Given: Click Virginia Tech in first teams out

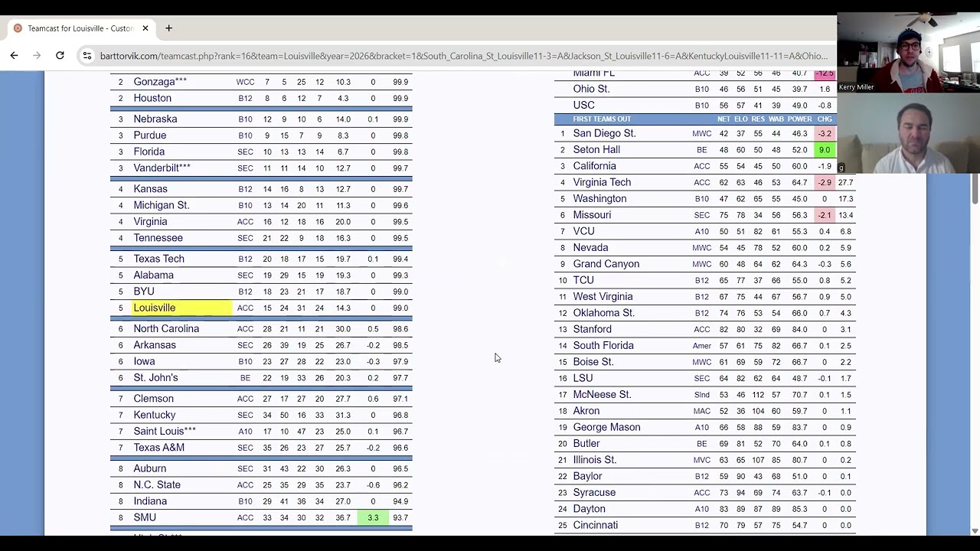Looking at the screenshot, I should (602, 182).
